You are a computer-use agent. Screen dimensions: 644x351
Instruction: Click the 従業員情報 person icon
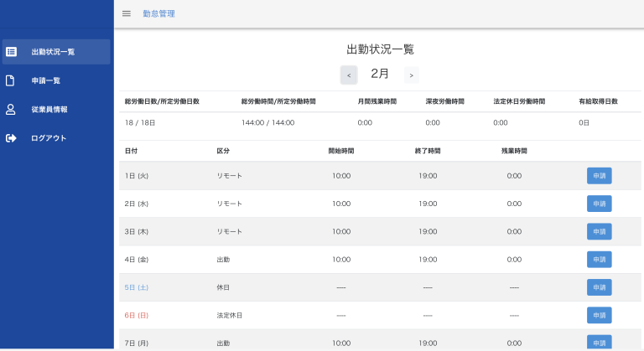(11, 109)
